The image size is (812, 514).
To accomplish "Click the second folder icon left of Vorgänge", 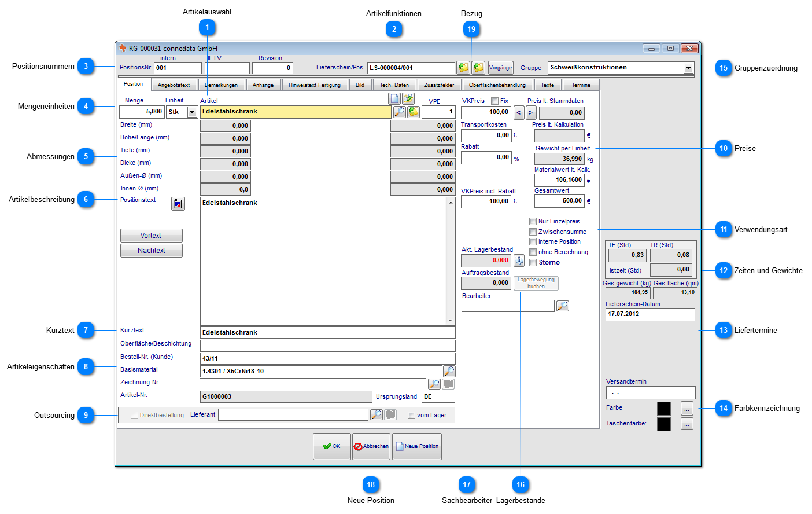I will [x=478, y=68].
